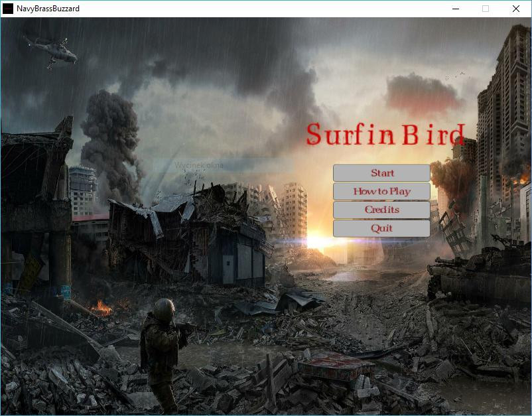Click the Surfin Bird title text
Screen dimensions: 532x416
tap(385, 135)
